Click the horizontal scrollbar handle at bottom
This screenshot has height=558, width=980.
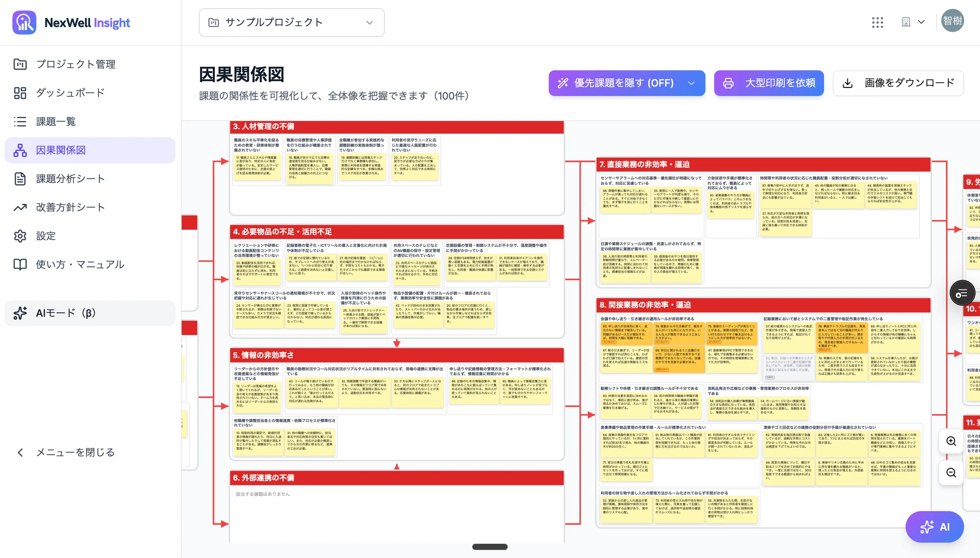click(490, 547)
